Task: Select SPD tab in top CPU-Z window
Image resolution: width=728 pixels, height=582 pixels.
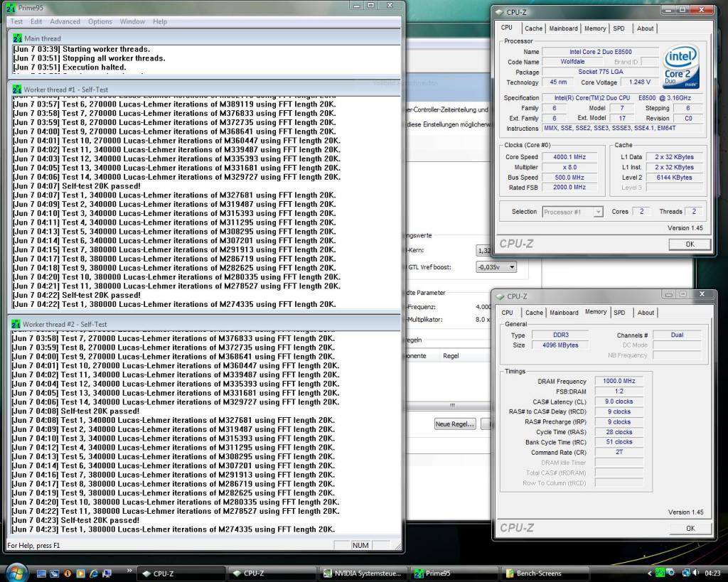Action: pos(619,28)
